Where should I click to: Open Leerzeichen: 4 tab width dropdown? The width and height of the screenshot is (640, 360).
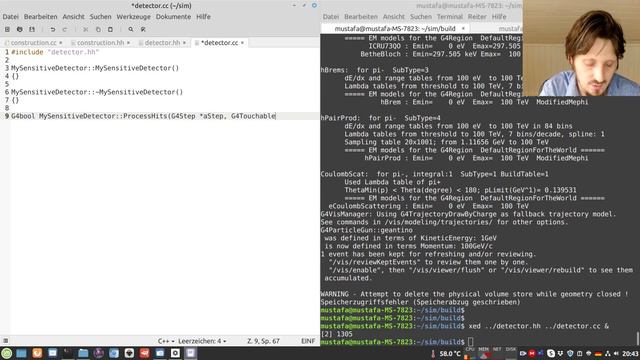tap(202, 341)
